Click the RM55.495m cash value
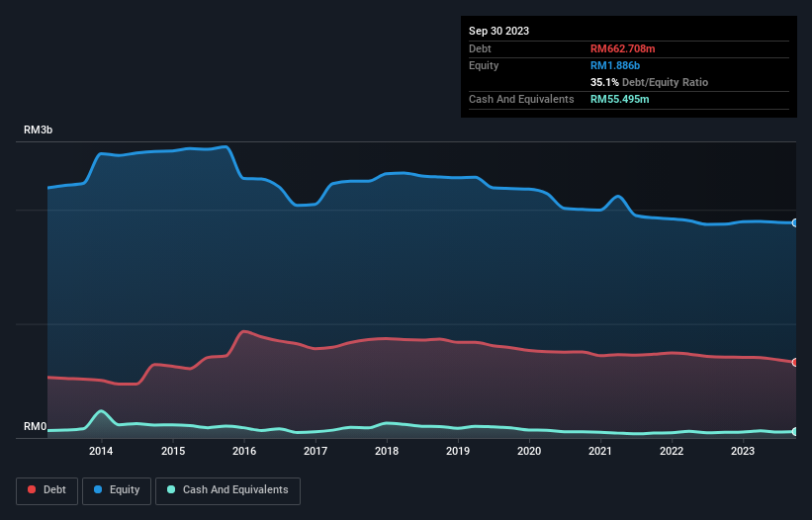812x520 pixels. point(619,99)
